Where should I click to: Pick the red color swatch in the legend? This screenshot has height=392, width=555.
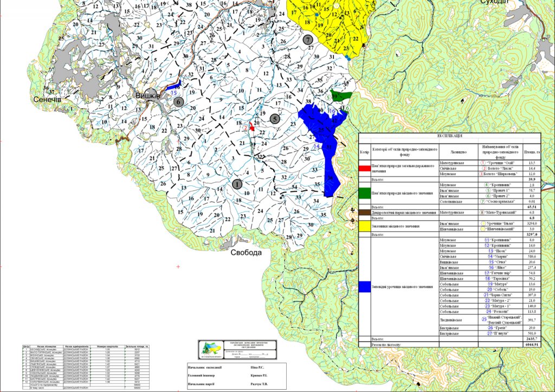(365, 168)
